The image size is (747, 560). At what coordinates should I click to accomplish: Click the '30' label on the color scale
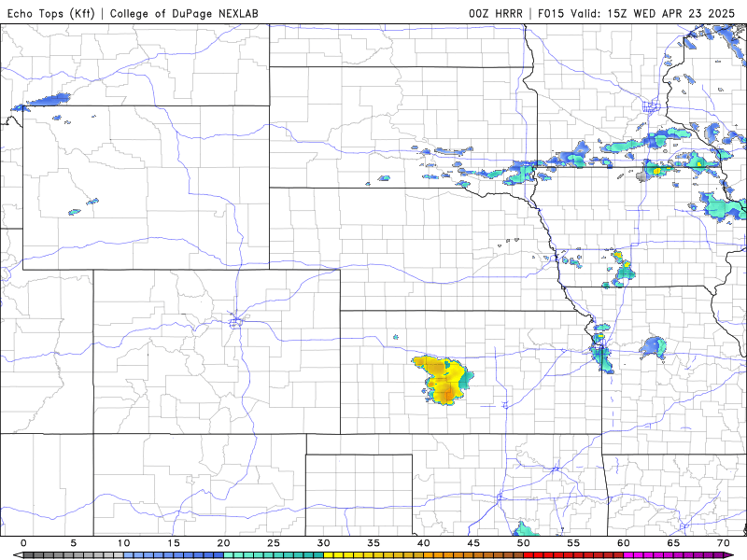[x=323, y=543]
